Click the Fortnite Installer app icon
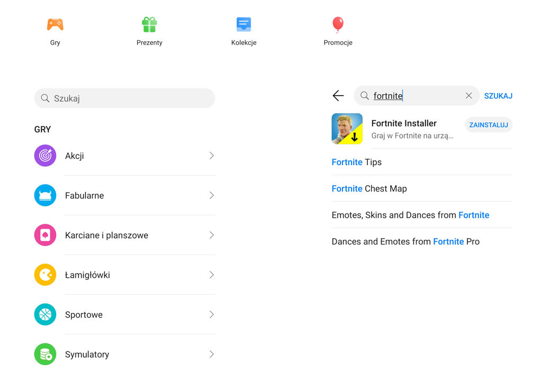 (347, 129)
